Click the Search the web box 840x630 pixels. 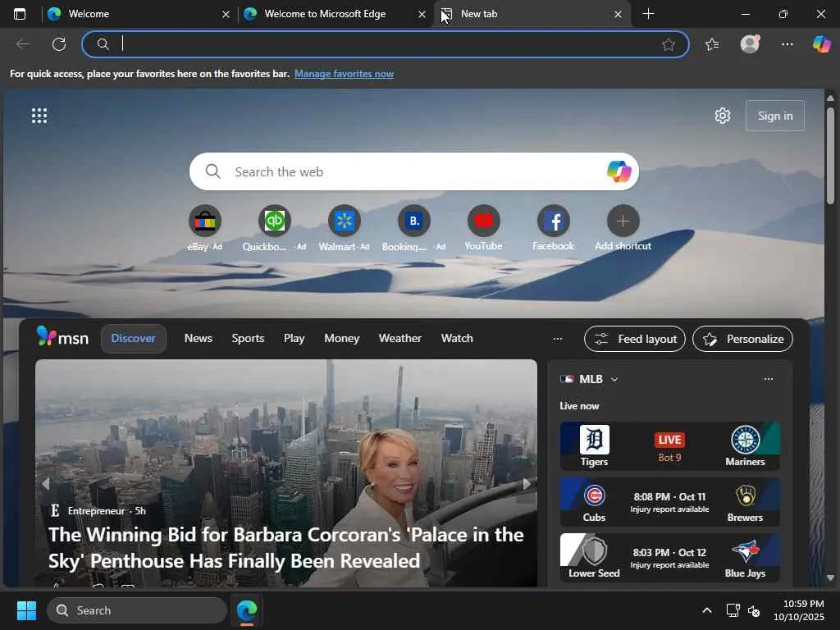pyautogui.click(x=413, y=171)
